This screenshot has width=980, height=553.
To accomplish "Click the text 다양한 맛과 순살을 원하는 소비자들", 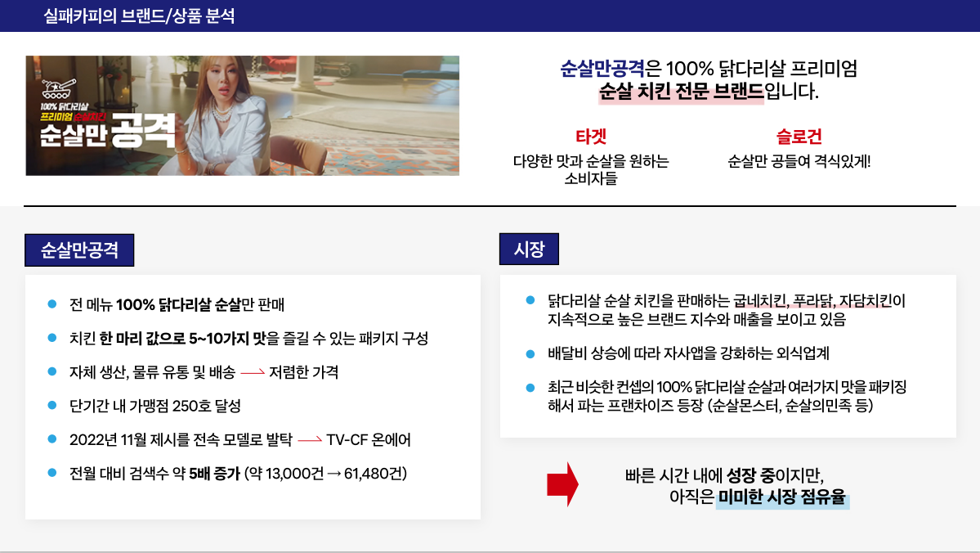I will tap(591, 169).
